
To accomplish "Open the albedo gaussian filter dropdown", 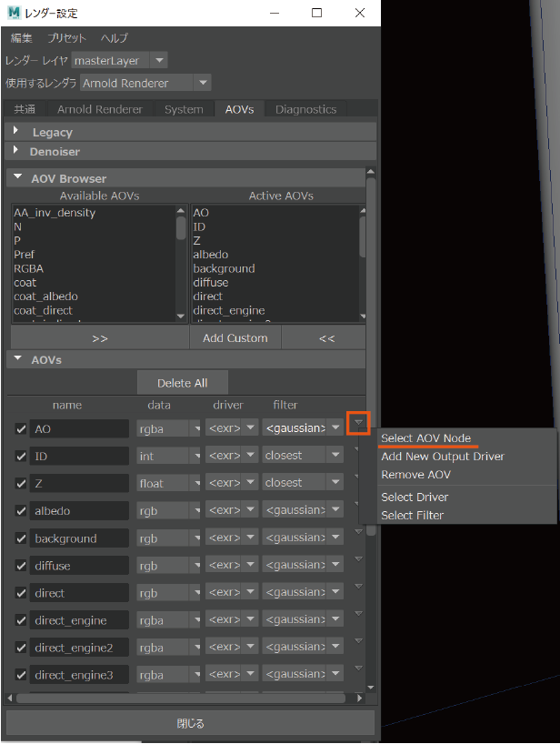I will [x=303, y=510].
